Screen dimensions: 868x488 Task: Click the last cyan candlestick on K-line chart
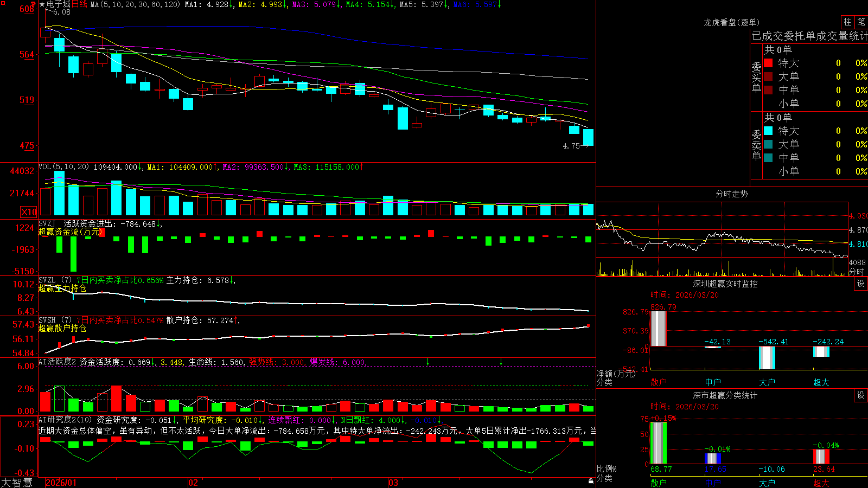(588, 137)
